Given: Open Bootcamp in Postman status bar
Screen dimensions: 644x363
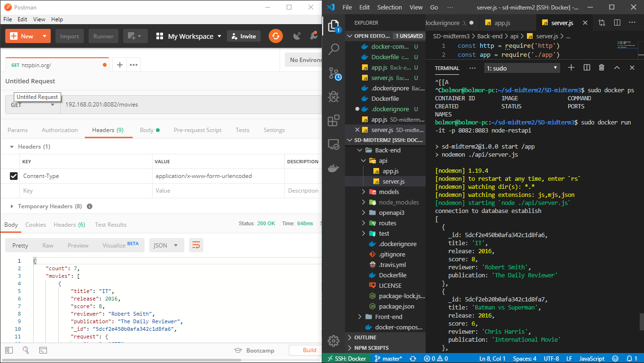Looking at the screenshot, I should [x=255, y=350].
